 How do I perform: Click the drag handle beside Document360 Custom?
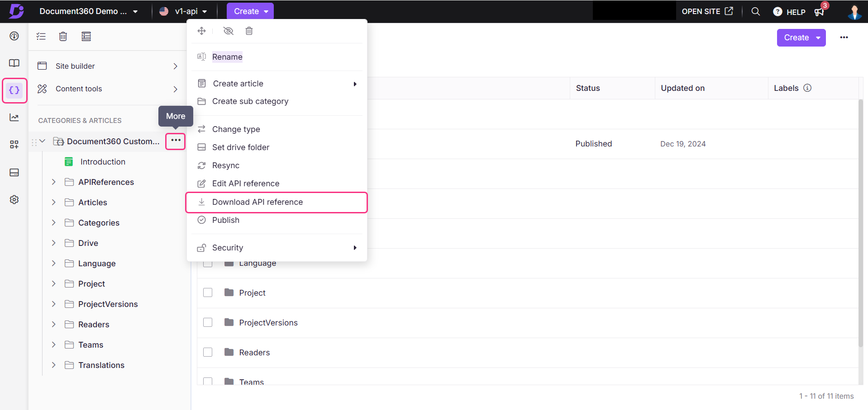coord(34,142)
